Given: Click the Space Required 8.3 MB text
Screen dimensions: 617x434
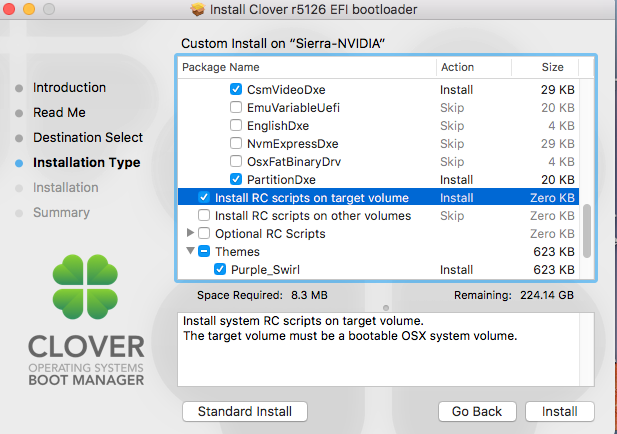Looking at the screenshot, I should 262,295.
